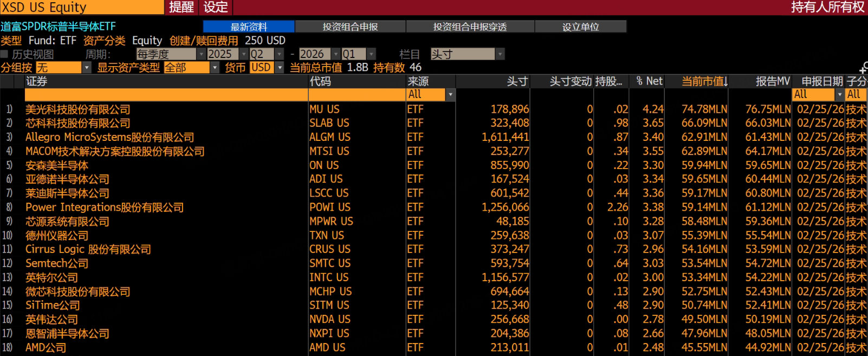Select the % Net value 4.24
868x356 pixels.
pos(653,109)
